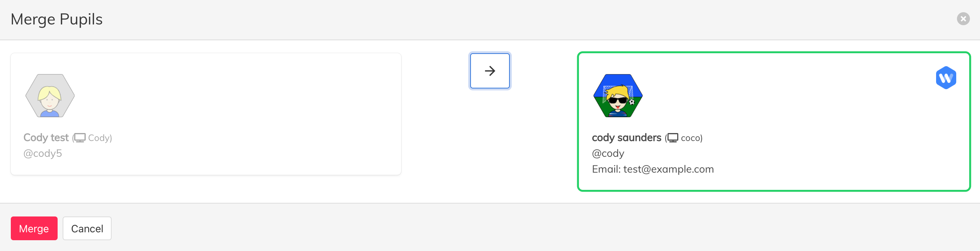Select the Cody test pupil card
Viewport: 980px width, 251px height.
coord(206,114)
